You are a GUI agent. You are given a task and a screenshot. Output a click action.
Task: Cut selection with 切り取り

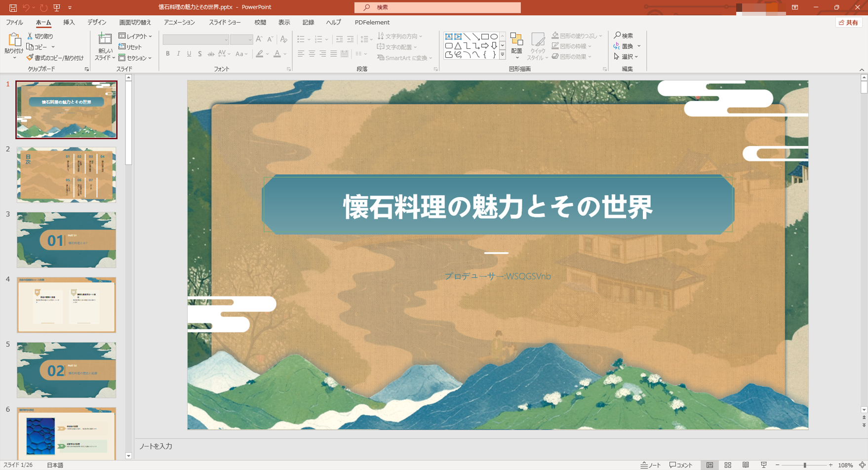click(40, 37)
